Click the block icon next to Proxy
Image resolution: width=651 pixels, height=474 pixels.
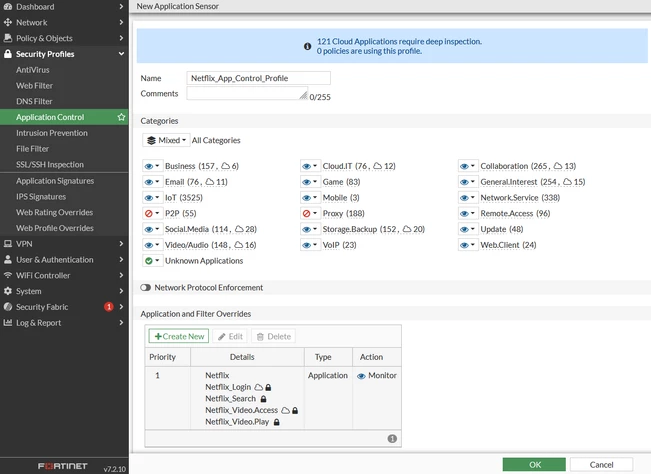pyautogui.click(x=306, y=213)
